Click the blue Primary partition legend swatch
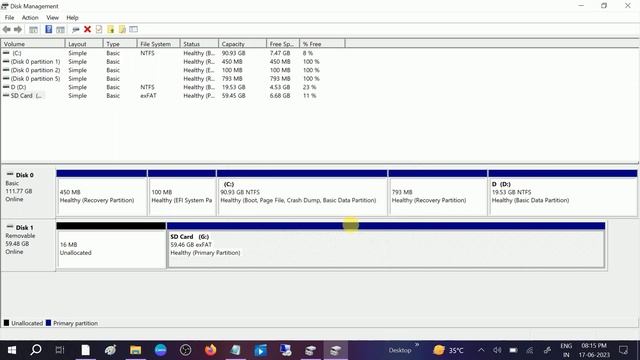The height and width of the screenshot is (360, 640). point(49,323)
